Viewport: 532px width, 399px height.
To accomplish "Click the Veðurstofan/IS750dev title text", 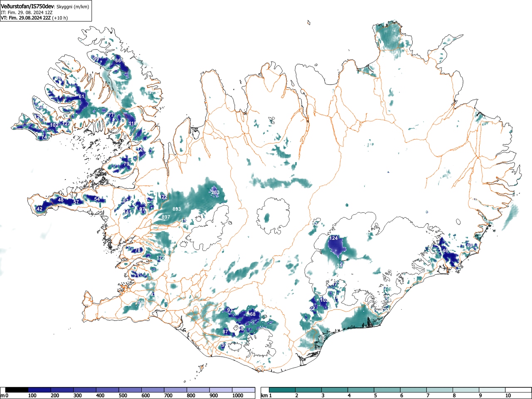I will coord(27,6).
